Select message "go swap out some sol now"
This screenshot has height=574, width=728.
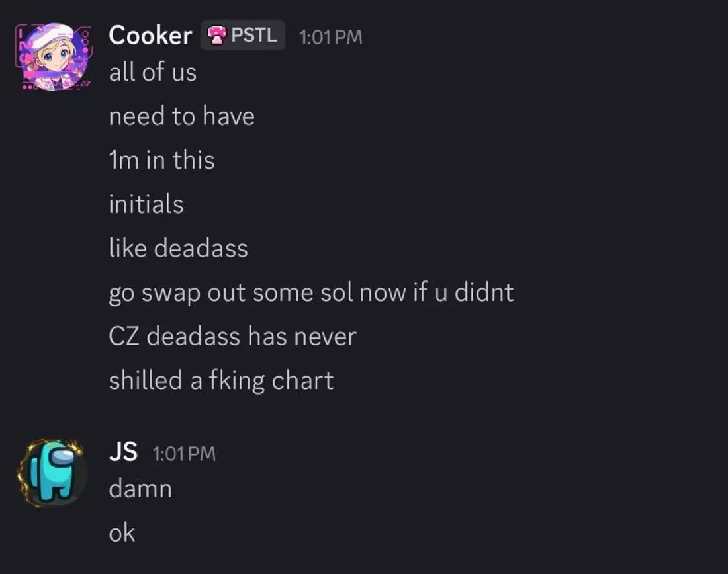(311, 293)
